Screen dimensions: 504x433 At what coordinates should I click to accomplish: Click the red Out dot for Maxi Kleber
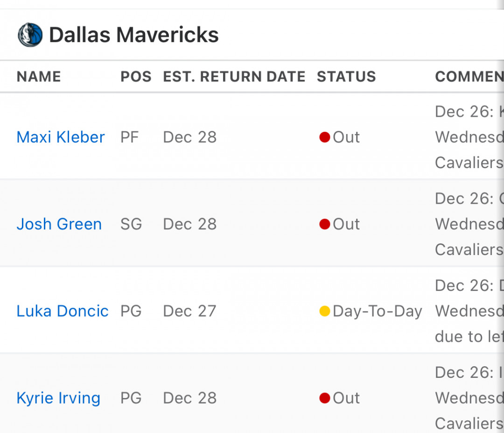[325, 137]
